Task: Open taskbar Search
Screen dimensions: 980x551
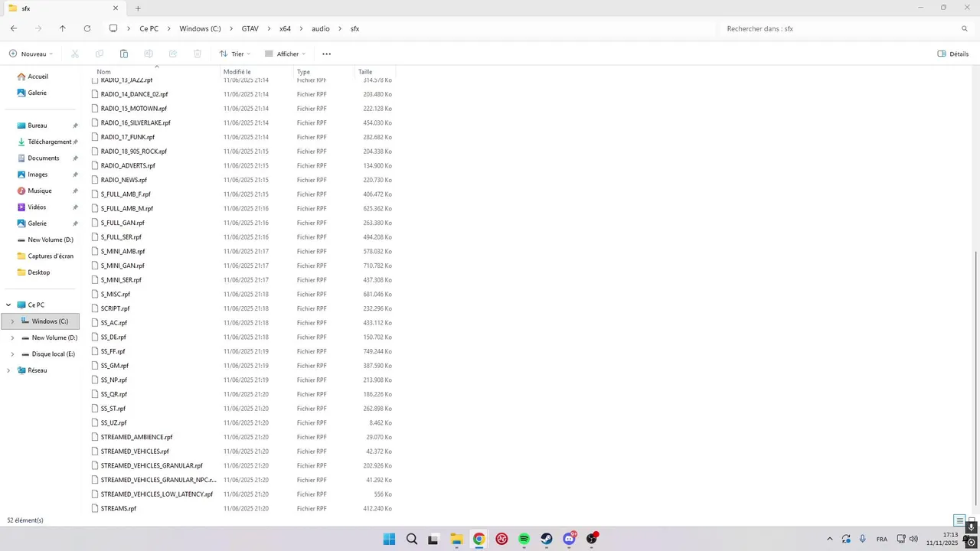Action: pos(412,539)
